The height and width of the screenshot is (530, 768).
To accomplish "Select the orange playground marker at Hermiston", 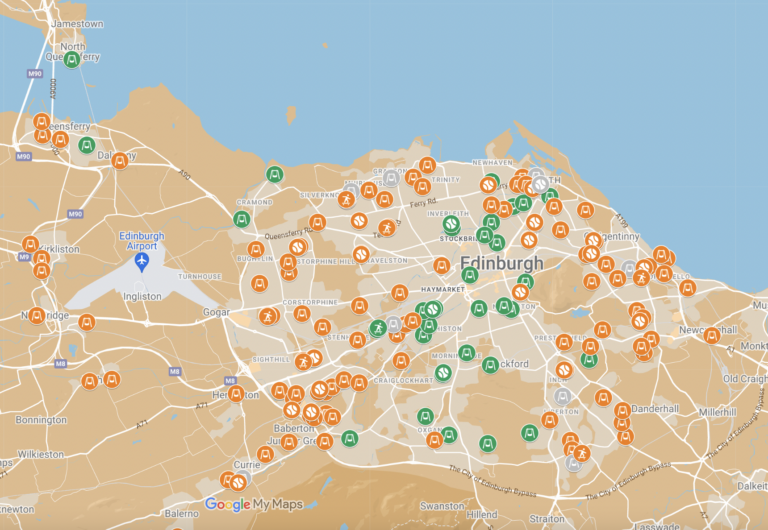I will pyautogui.click(x=236, y=393).
